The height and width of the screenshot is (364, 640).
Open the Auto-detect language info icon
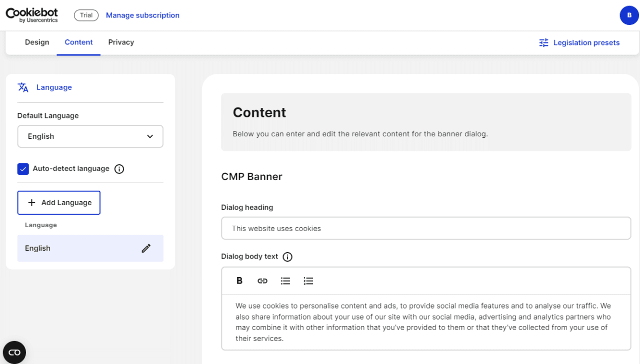119,169
